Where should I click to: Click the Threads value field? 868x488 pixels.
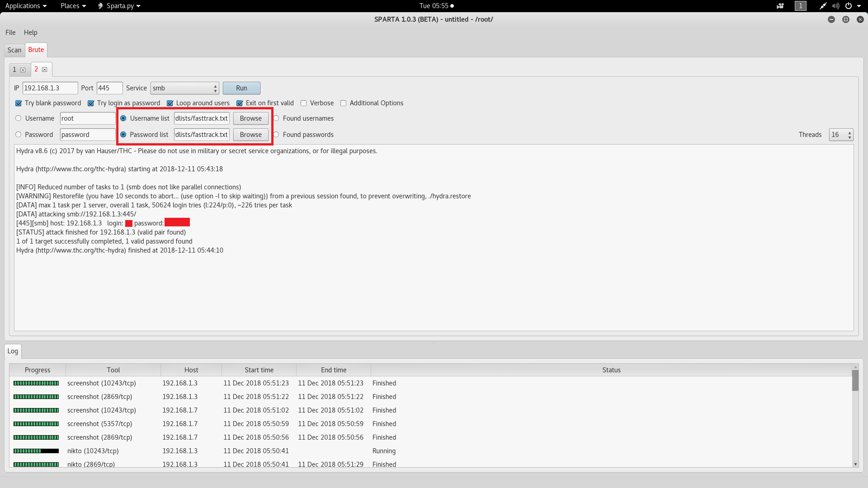(x=838, y=135)
